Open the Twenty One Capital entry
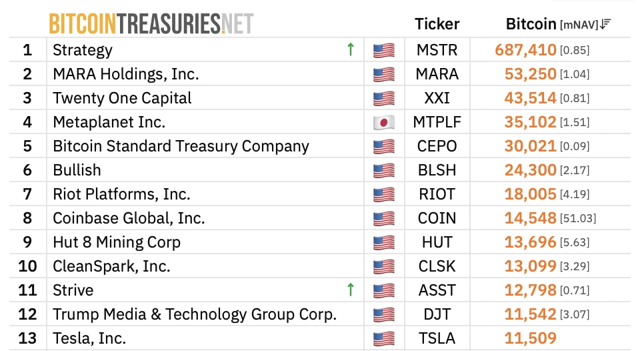Viewport: 644px width, 351px height. 122,98
